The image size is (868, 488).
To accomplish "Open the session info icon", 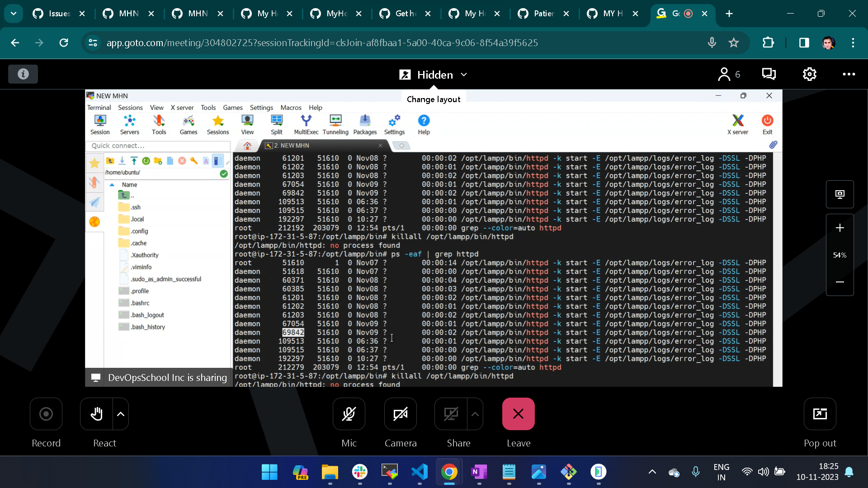I will coord(23,74).
